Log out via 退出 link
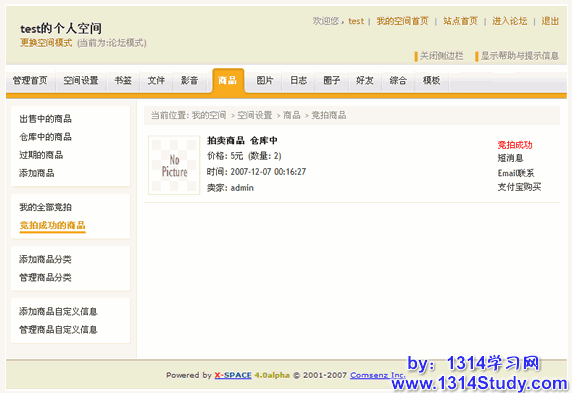The width and height of the screenshot is (572, 393). click(550, 21)
